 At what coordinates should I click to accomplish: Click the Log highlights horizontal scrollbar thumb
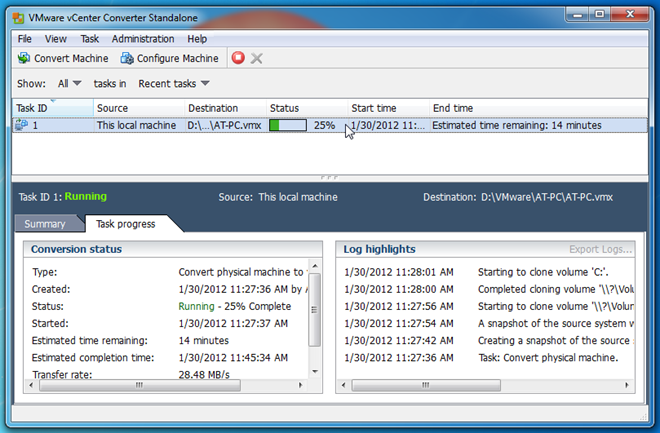point(426,385)
